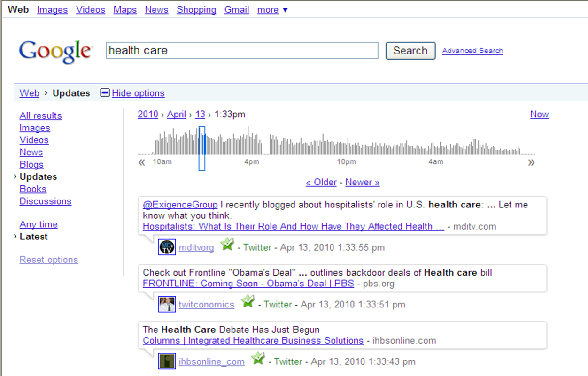The width and height of the screenshot is (588, 376).
Task: Click timestamp Apr 13, 2010 1:33:51 pm
Action: 353,305
